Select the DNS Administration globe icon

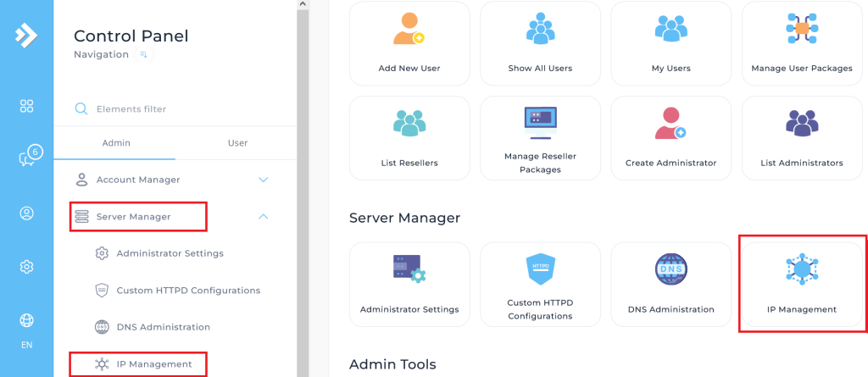pyautogui.click(x=670, y=269)
